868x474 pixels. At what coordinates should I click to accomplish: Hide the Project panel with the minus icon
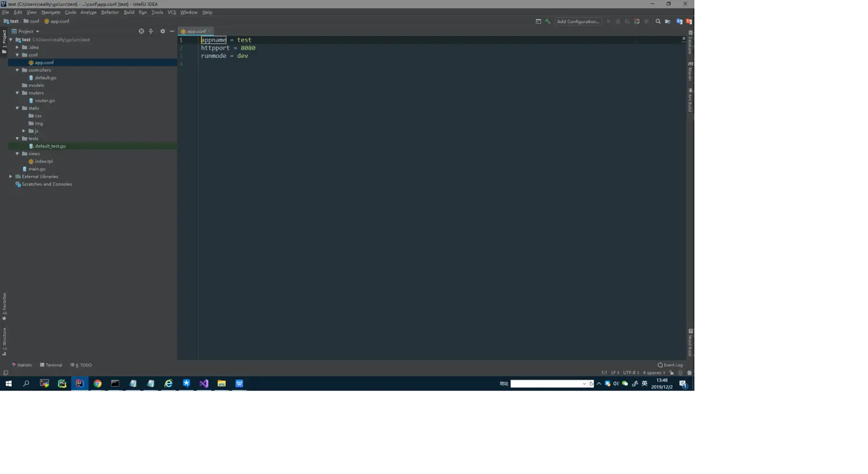172,31
